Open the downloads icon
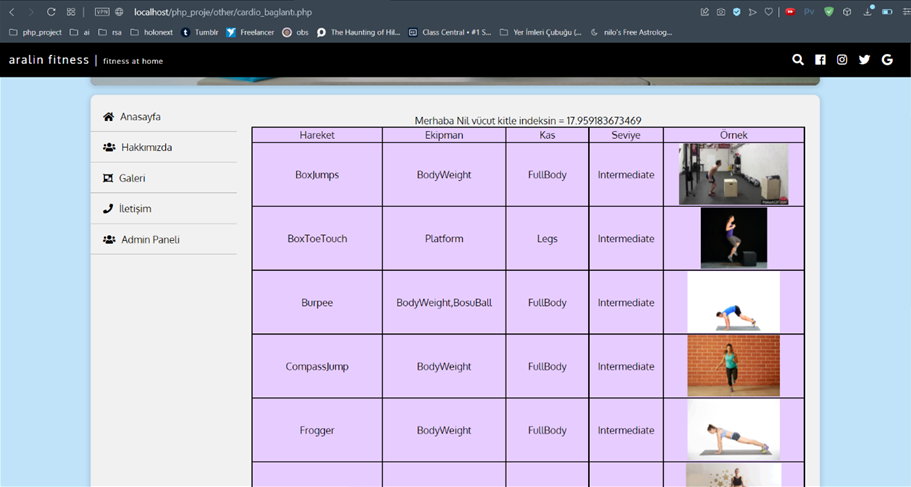The image size is (911, 487). pyautogui.click(x=867, y=12)
